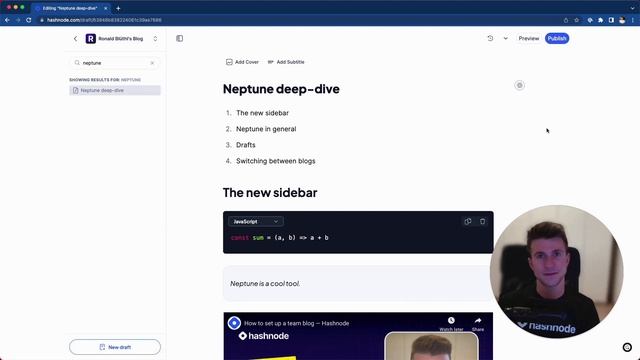Expand the chevron next to Preview

coord(506,38)
